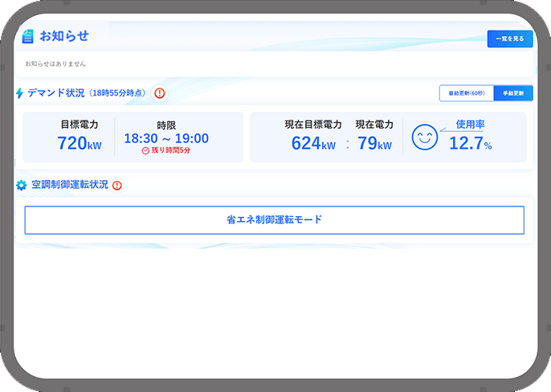Click the お知らせ section heading
The height and width of the screenshot is (392, 551).
(64, 36)
